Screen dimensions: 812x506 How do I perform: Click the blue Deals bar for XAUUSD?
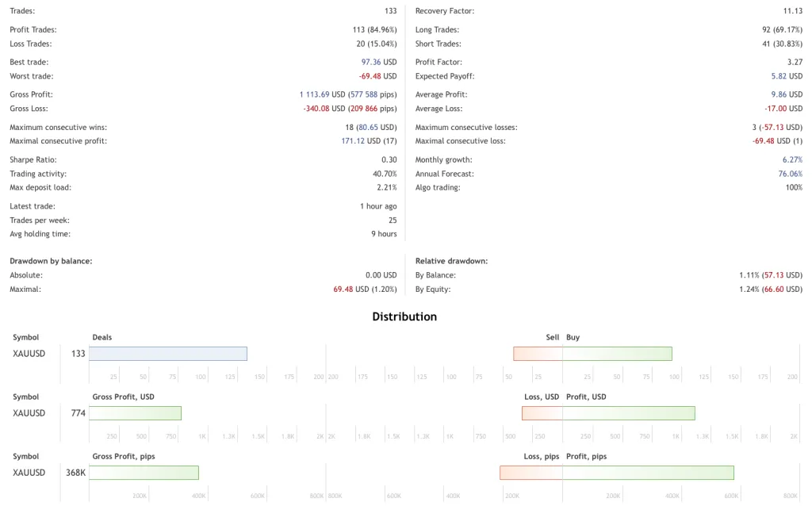click(168, 354)
